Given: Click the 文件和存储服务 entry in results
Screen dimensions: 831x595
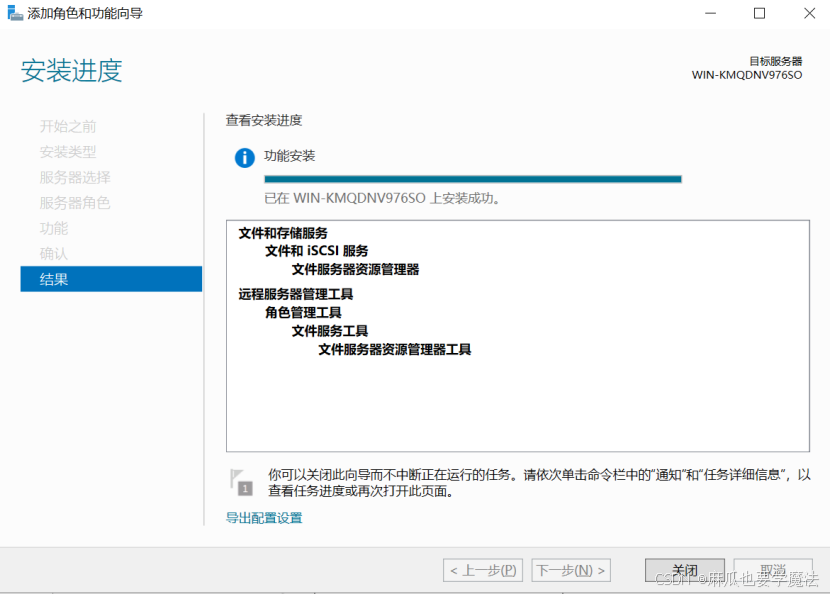Looking at the screenshot, I should point(283,233).
